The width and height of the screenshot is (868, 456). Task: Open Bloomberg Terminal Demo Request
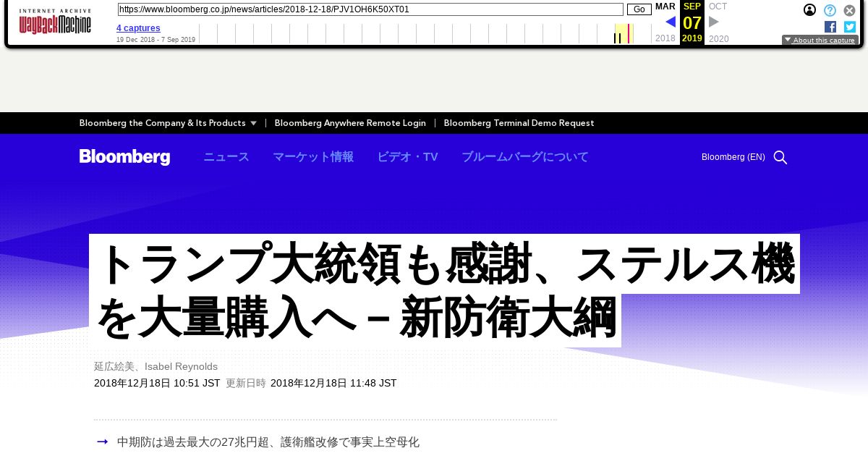(x=519, y=123)
